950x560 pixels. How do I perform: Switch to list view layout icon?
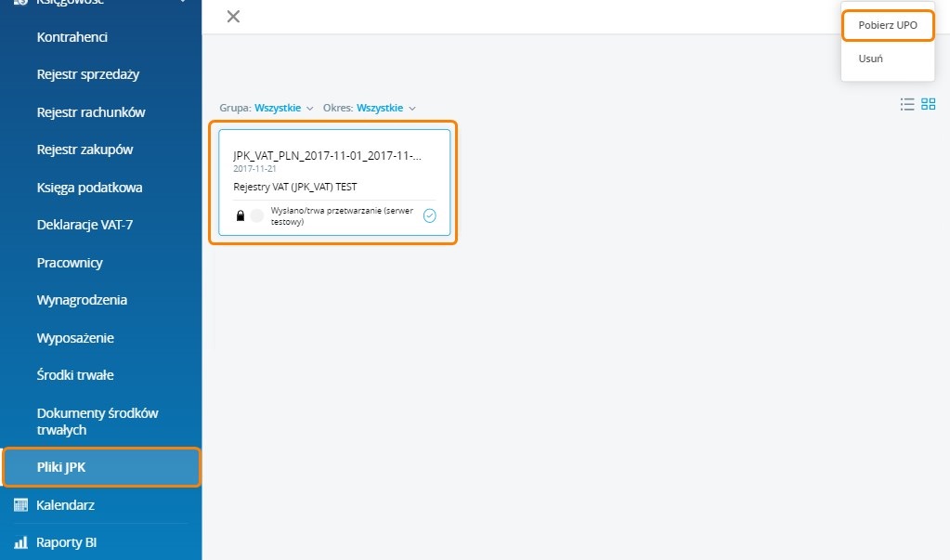pyautogui.click(x=907, y=105)
